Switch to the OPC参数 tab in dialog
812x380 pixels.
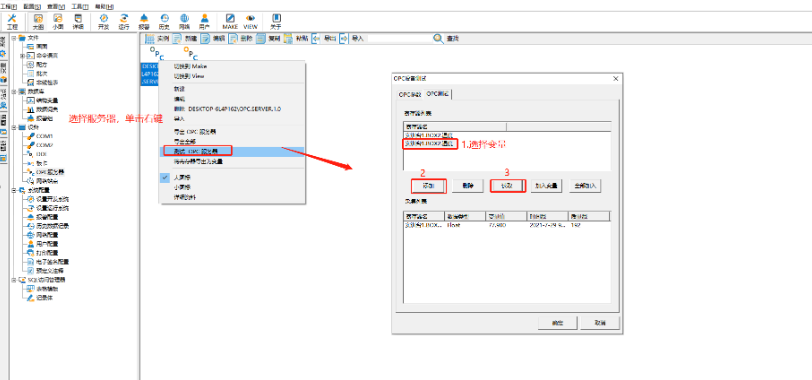click(409, 94)
